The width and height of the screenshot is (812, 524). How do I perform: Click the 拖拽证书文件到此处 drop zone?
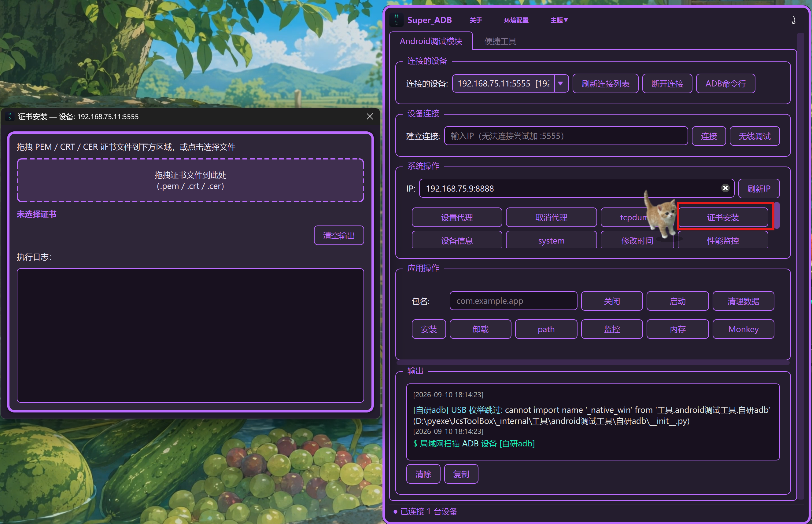pyautogui.click(x=190, y=180)
